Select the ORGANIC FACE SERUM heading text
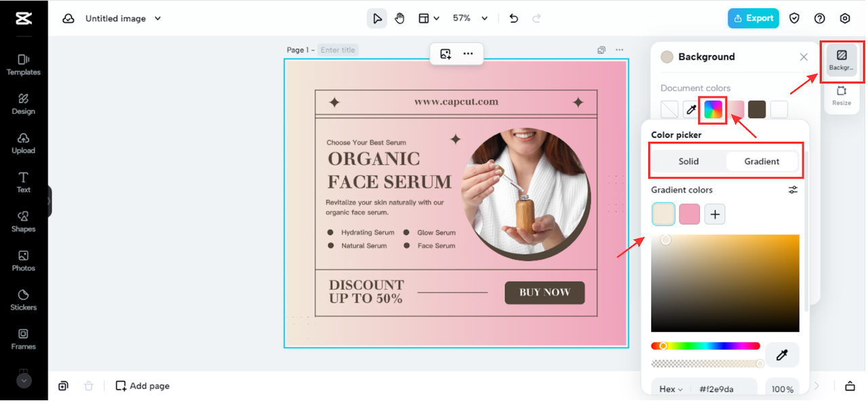 click(389, 170)
